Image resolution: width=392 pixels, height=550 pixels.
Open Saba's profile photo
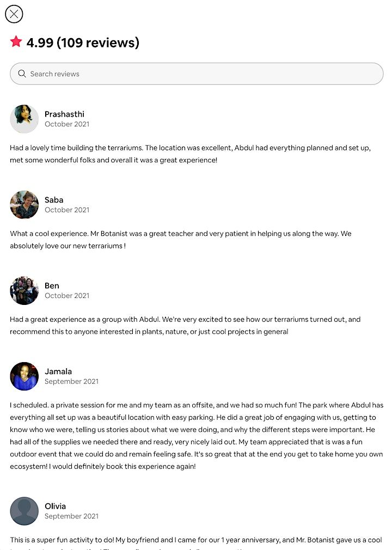pos(24,205)
